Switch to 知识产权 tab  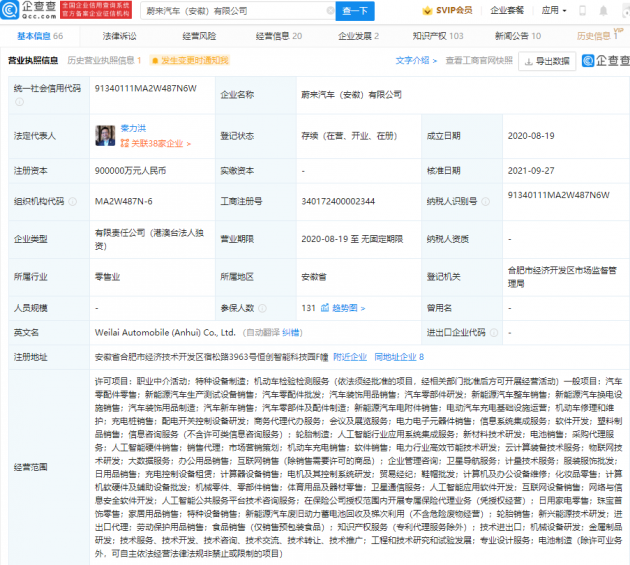click(x=438, y=36)
